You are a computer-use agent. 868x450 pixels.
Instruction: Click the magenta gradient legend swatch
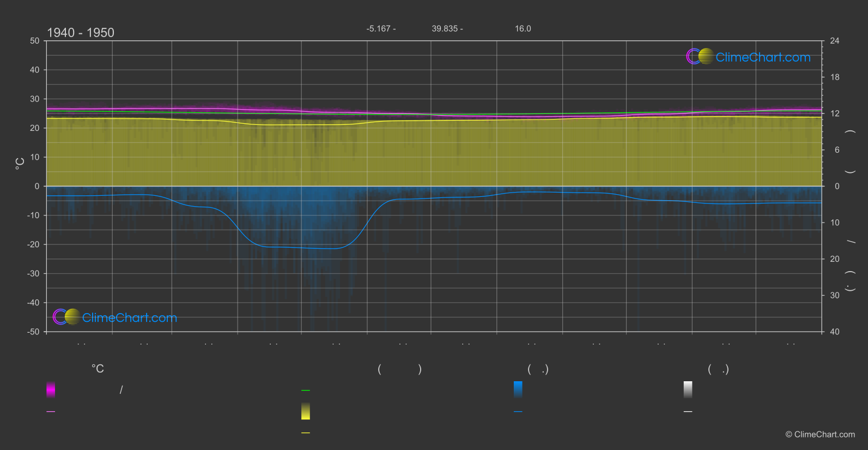[51, 389]
